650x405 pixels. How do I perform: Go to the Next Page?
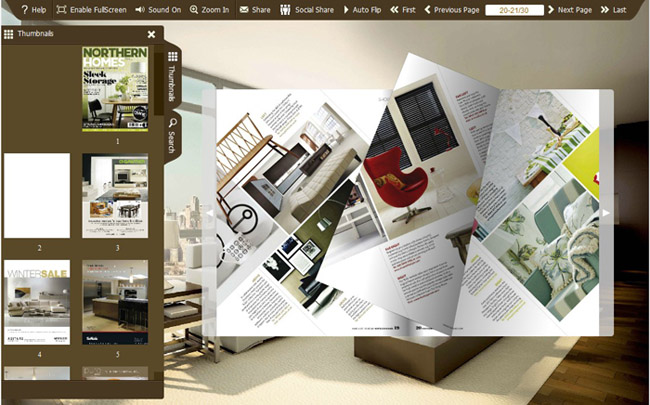click(570, 10)
